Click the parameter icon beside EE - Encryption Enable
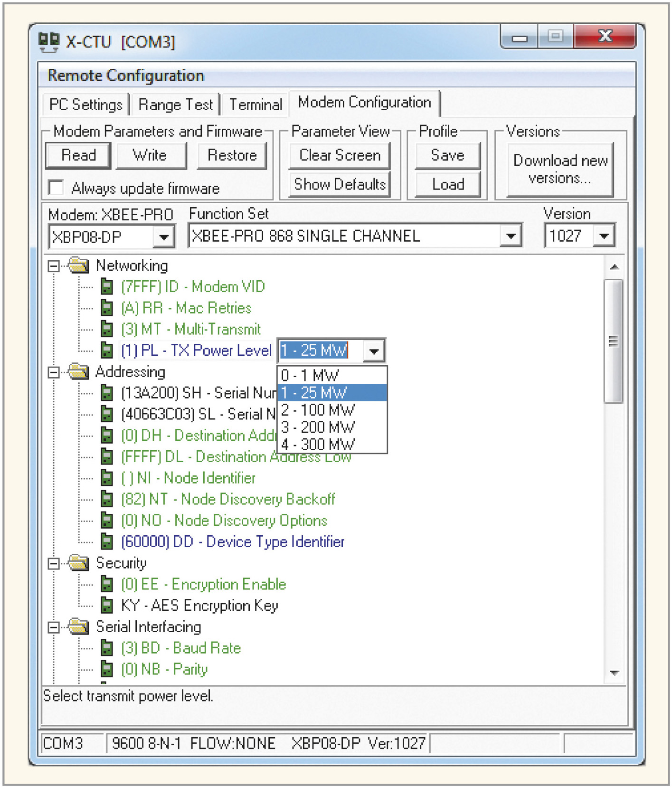The height and width of the screenshot is (787, 672). pos(107,584)
